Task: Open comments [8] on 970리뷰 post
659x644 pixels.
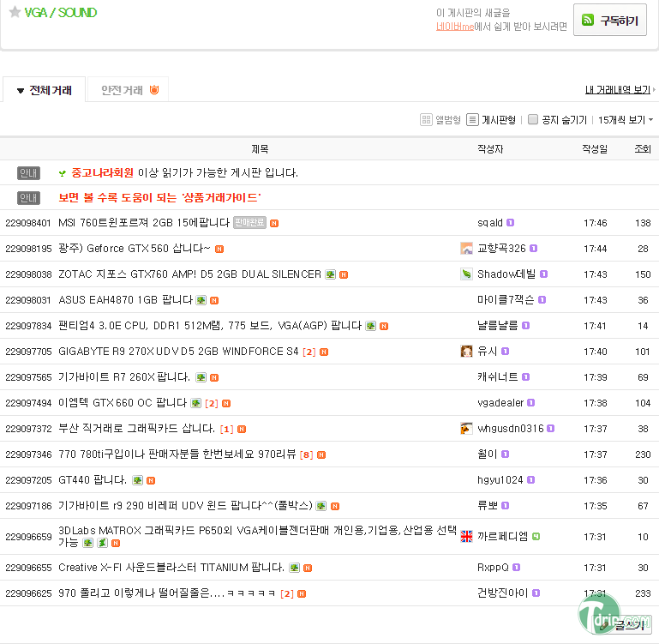Action: tap(307, 454)
